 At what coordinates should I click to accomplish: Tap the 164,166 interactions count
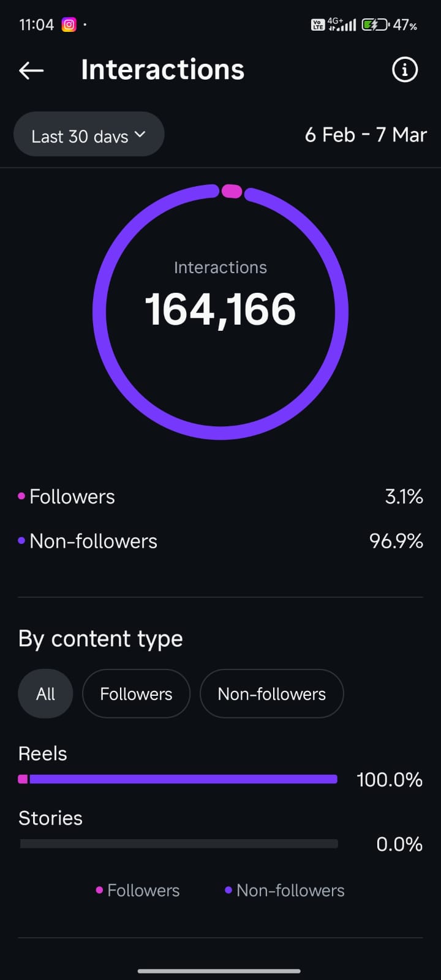pyautogui.click(x=221, y=309)
